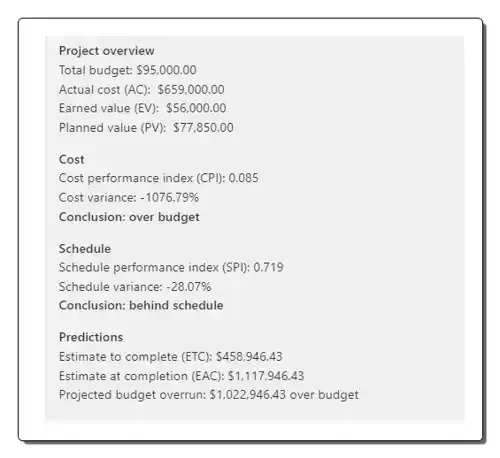Select the Total budget $95,000.00 line

coord(128,70)
